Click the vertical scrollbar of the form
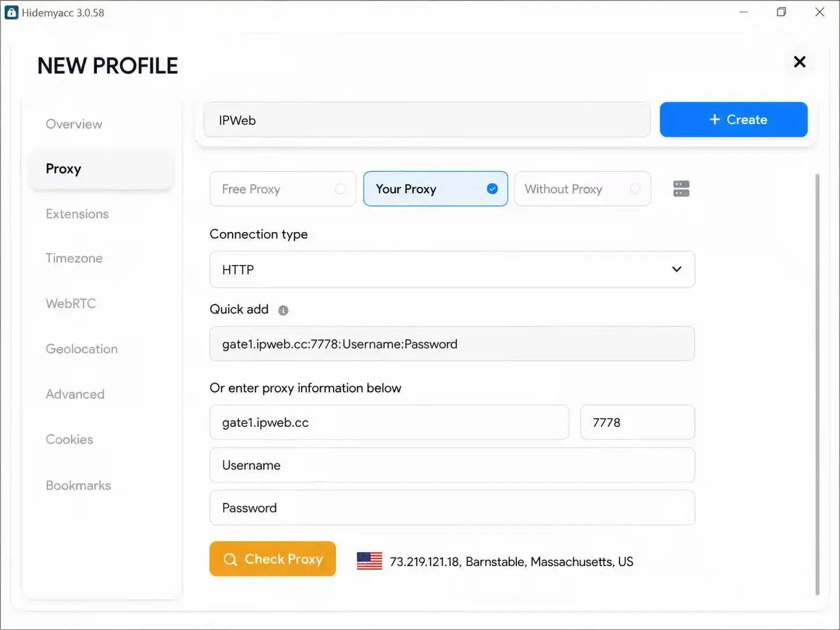 point(817,384)
